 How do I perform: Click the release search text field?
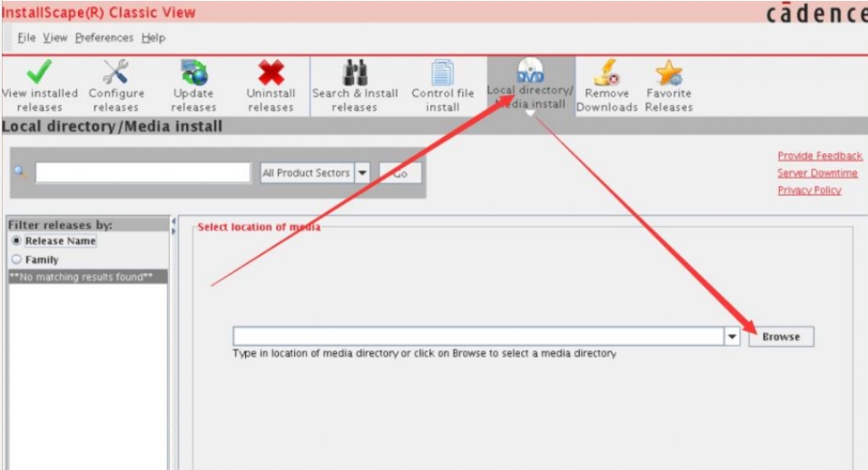[143, 172]
